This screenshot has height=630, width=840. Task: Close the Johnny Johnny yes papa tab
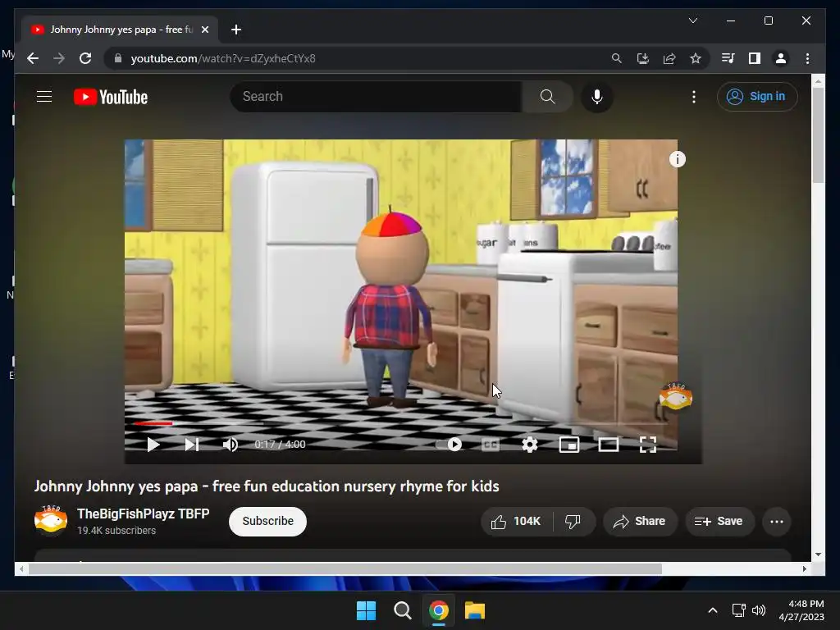point(204,30)
